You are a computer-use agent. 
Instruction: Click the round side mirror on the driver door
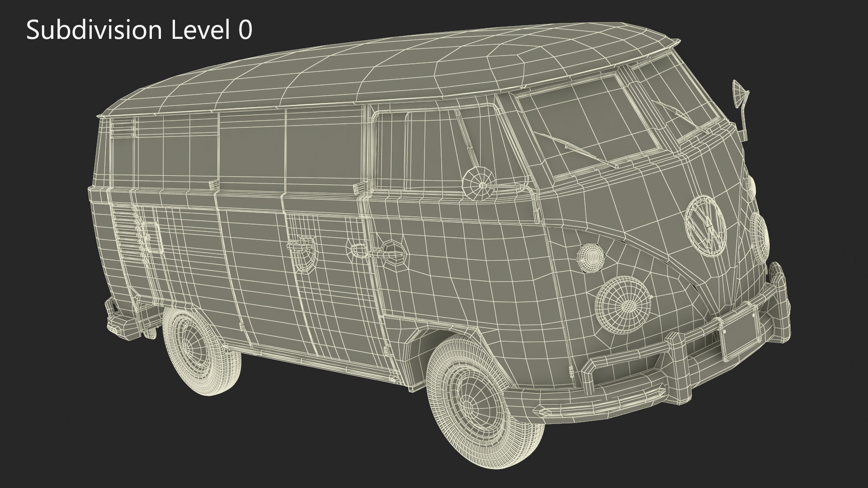coord(480,183)
